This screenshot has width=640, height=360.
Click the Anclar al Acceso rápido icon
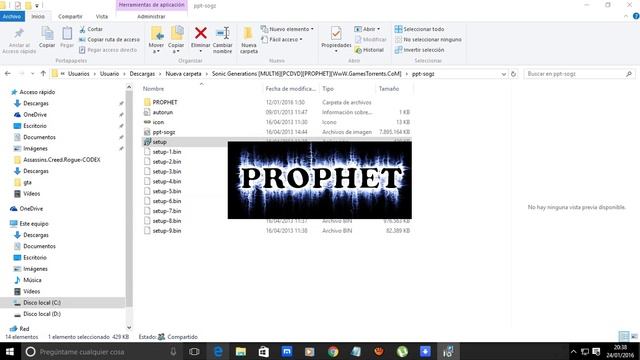click(x=19, y=34)
